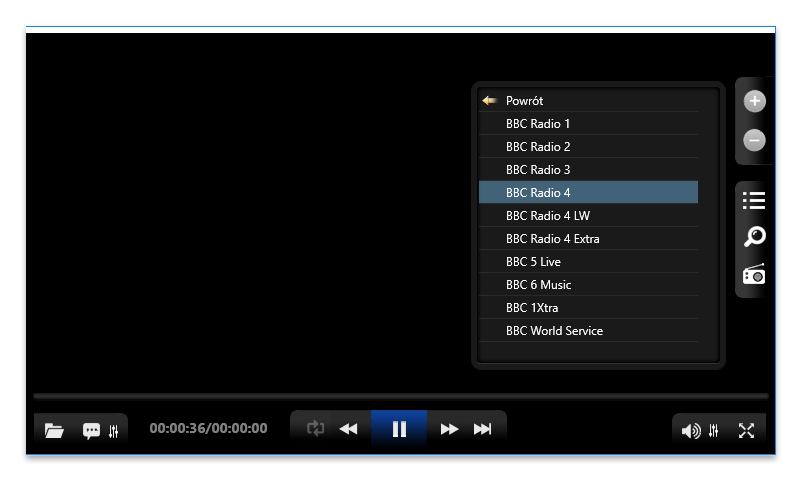
Task: Click the elapsed time display 00:00:36
Action: (x=177, y=428)
